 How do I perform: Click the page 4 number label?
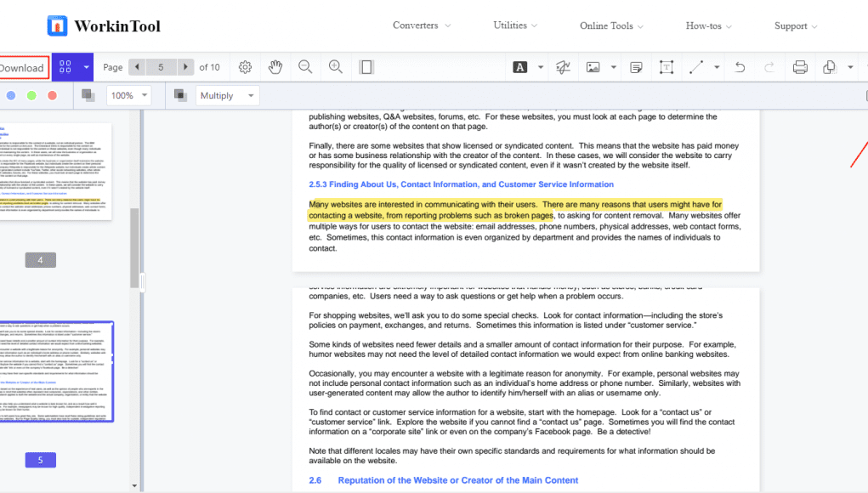tap(41, 260)
